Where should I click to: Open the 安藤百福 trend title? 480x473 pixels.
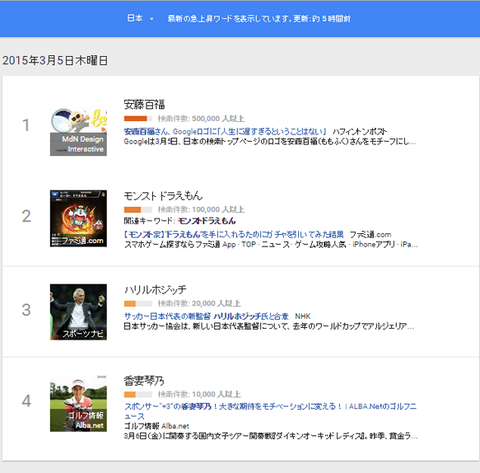tap(144, 104)
